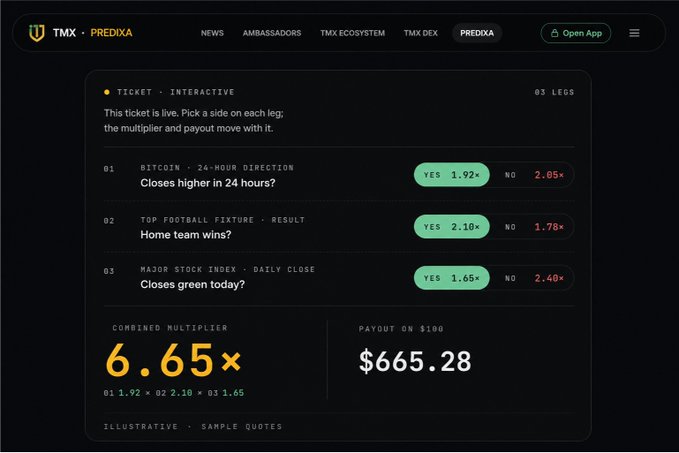Screen dimensions: 679x453
Task: Click "ILLUSTRATIVE · SAMPLE QUOTES" footer text
Action: coord(193,427)
